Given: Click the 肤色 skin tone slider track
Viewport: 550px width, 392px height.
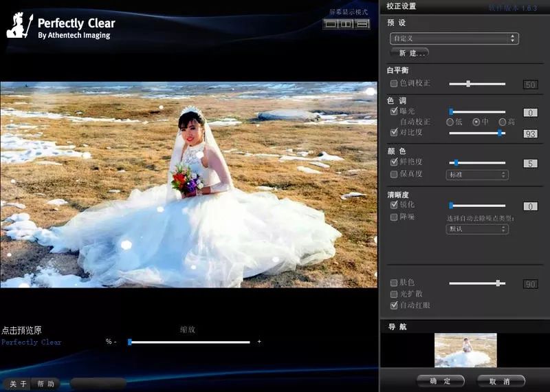Looking at the screenshot, I should (477, 283).
